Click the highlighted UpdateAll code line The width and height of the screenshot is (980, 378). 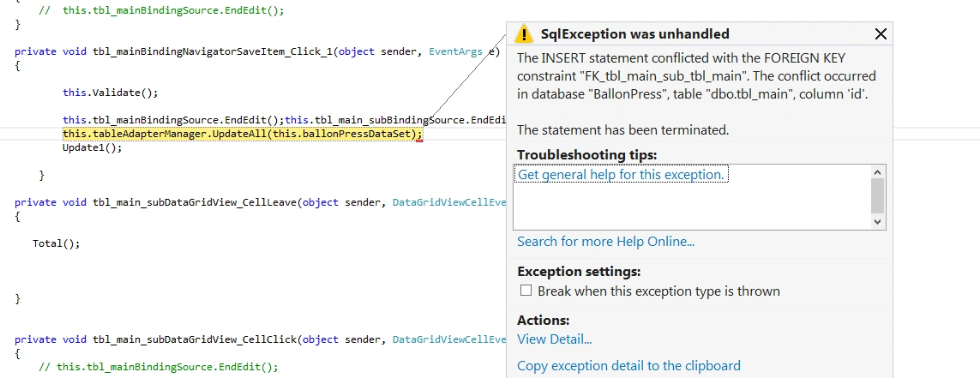coord(243,134)
